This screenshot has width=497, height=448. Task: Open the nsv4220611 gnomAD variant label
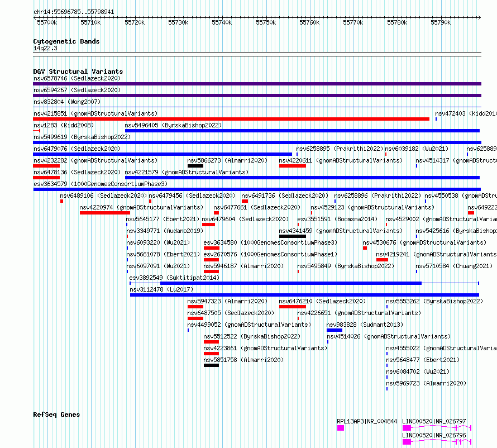(341, 160)
